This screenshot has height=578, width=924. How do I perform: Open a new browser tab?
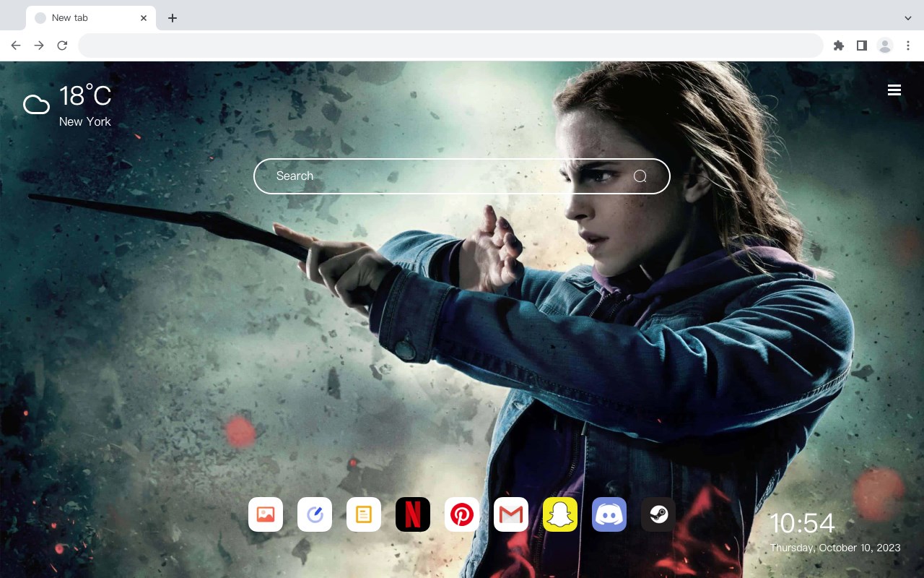tap(172, 18)
